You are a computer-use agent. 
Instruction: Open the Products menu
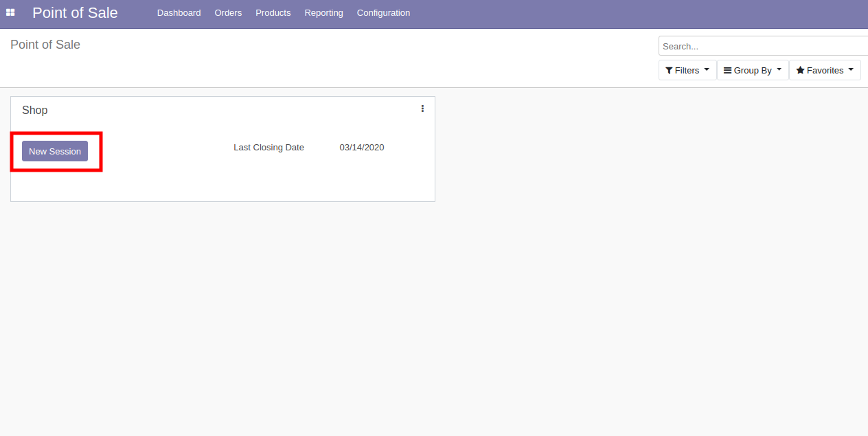(x=273, y=13)
